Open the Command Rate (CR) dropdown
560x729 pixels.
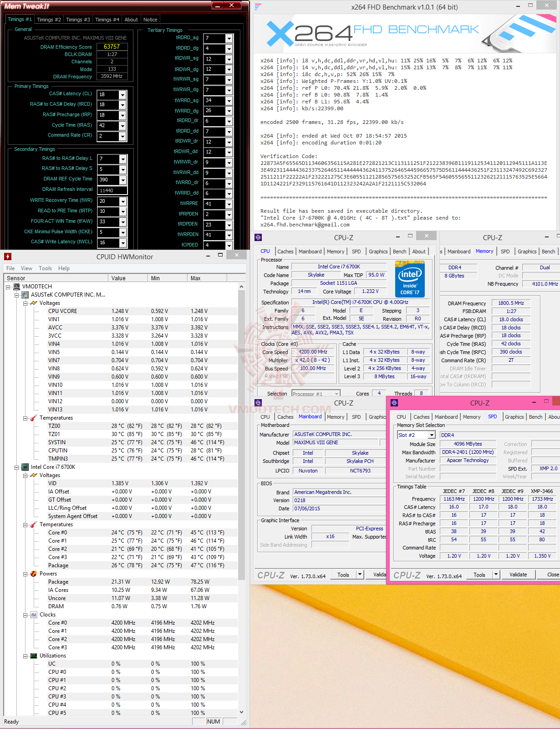click(122, 136)
